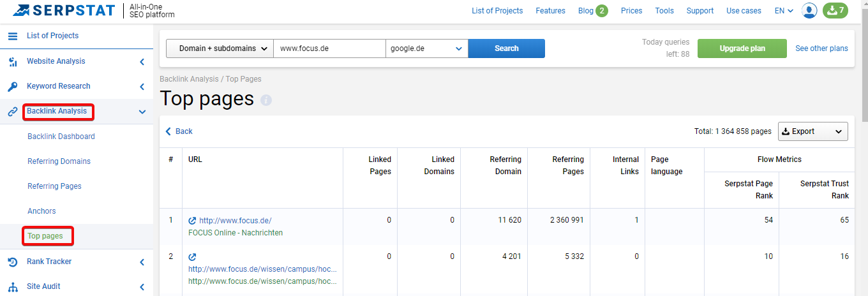Sort by Serpstat Trust Rank column header
Screen dimensions: 868x296
click(825, 190)
